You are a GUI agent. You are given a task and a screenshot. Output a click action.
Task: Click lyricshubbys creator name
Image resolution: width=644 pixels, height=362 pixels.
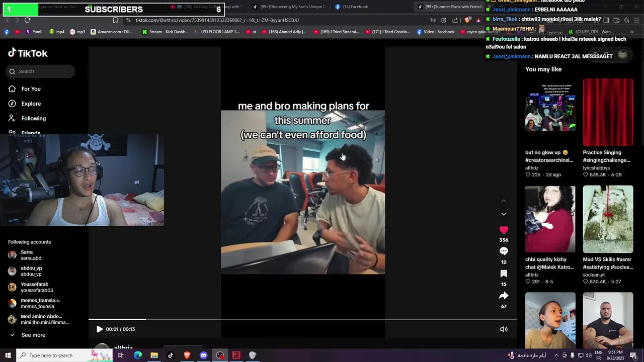596,168
